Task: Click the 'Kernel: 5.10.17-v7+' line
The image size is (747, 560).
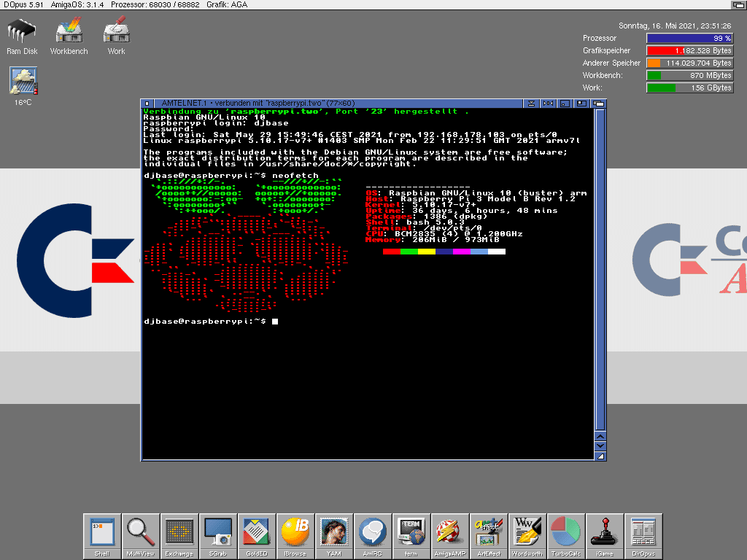Action: click(x=421, y=205)
